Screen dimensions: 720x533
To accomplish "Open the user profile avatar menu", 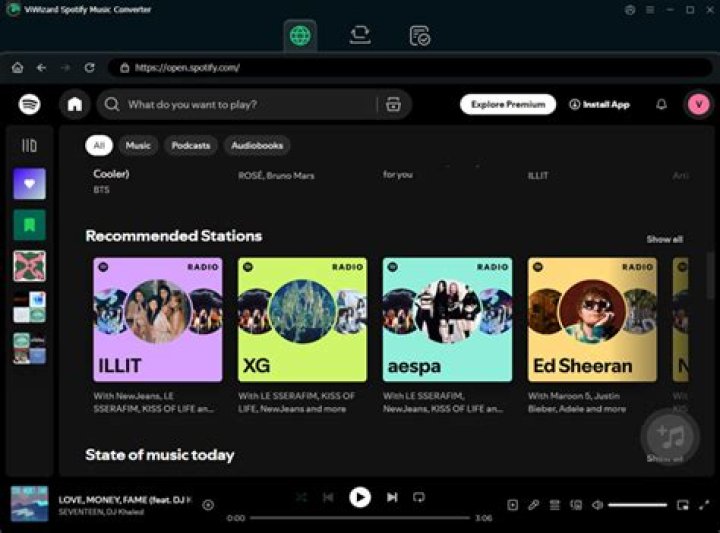I will pos(697,104).
